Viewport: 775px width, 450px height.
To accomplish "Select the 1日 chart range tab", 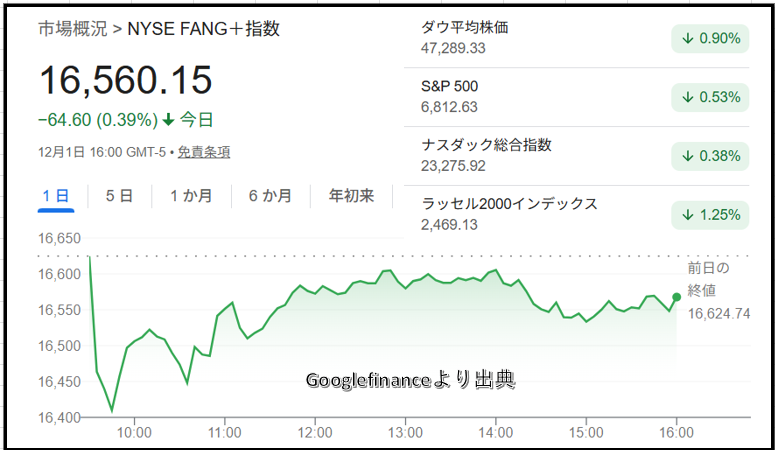I will 55,196.
